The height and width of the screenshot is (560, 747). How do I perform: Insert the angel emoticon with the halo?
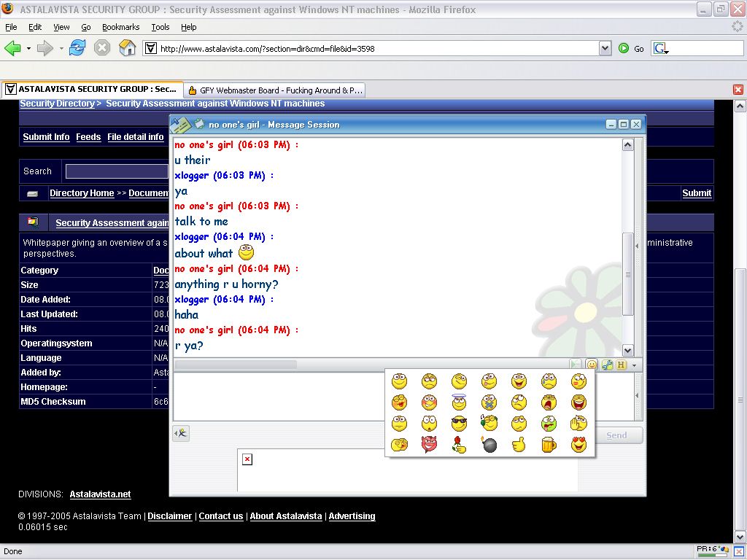(x=459, y=402)
